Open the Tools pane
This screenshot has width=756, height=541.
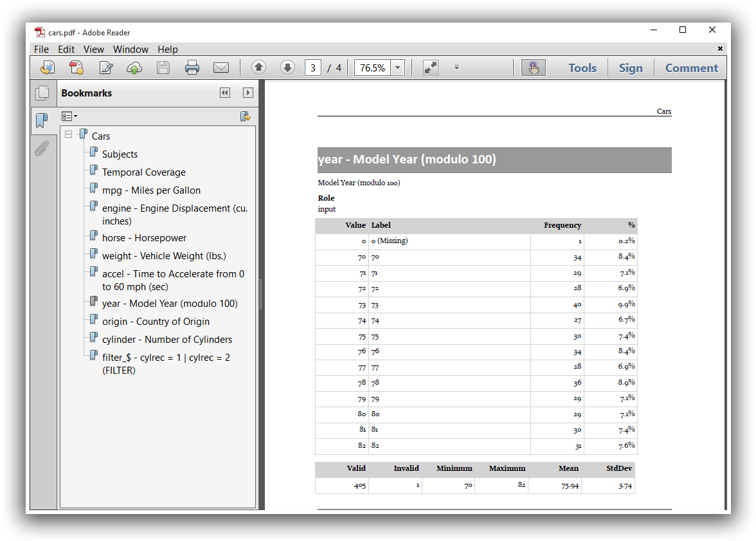coord(582,68)
